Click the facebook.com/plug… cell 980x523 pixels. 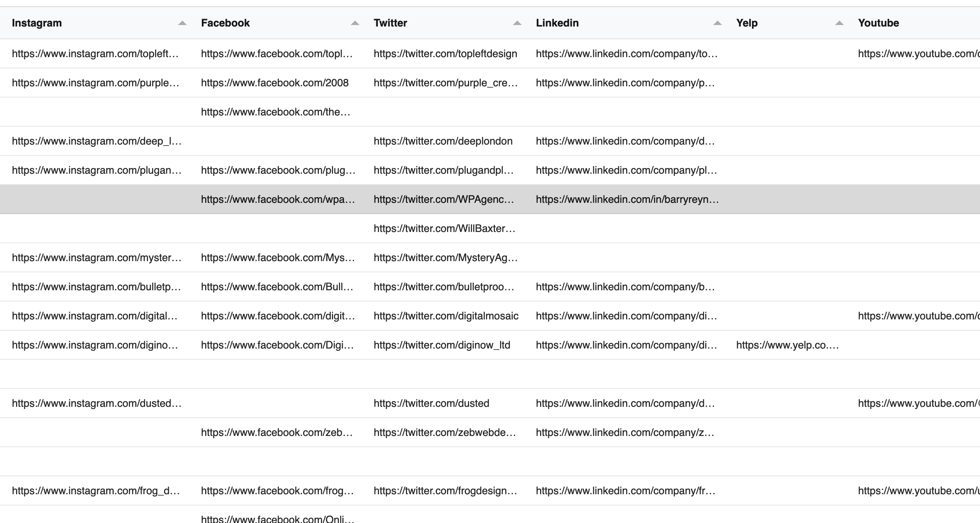(278, 170)
